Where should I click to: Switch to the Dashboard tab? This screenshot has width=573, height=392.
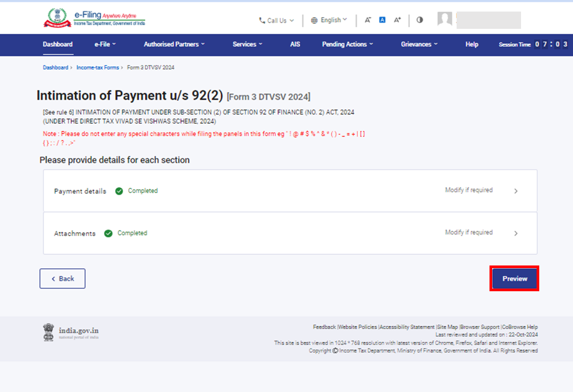pyautogui.click(x=58, y=44)
